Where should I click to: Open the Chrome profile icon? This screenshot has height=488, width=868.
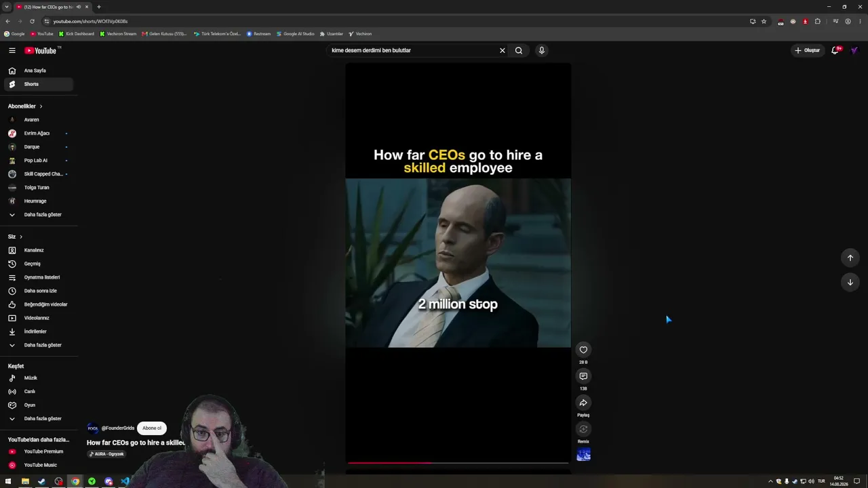[x=848, y=21]
